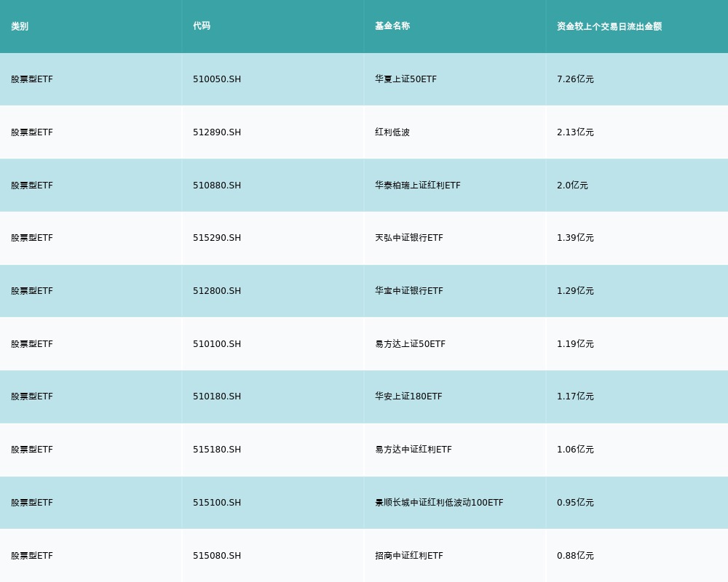Image resolution: width=728 pixels, height=582 pixels.
Task: Click fund name 招商中证红利ETF
Action: (409, 556)
